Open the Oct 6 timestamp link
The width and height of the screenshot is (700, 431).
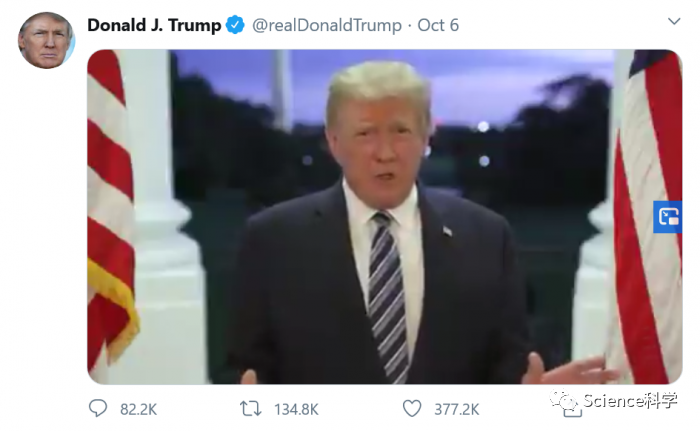coord(438,25)
